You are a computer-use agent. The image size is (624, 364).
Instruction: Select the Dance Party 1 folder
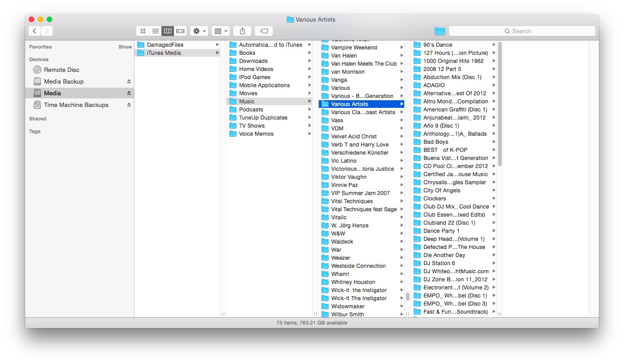tap(454, 231)
